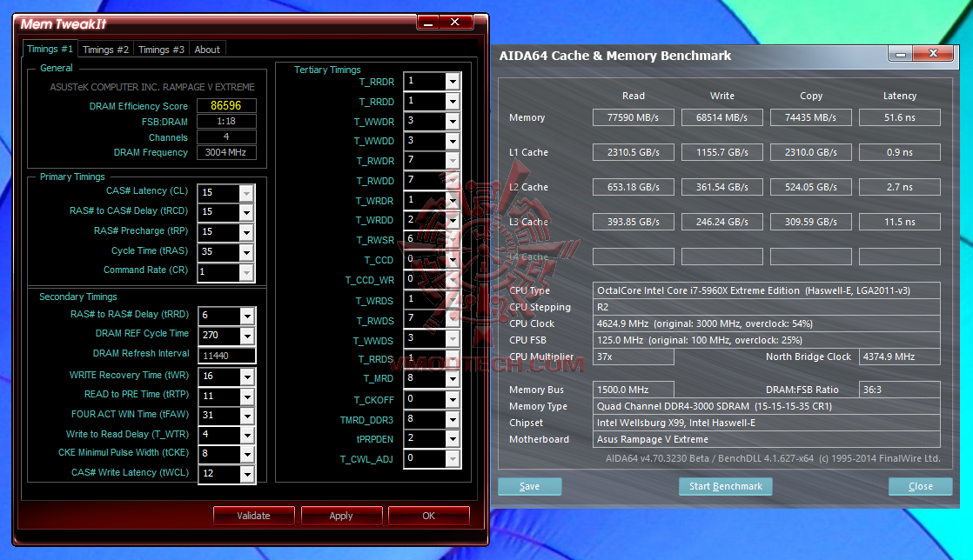
Task: Click the L1 Cache Read value 2310.5 GB/s
Action: coord(633,152)
